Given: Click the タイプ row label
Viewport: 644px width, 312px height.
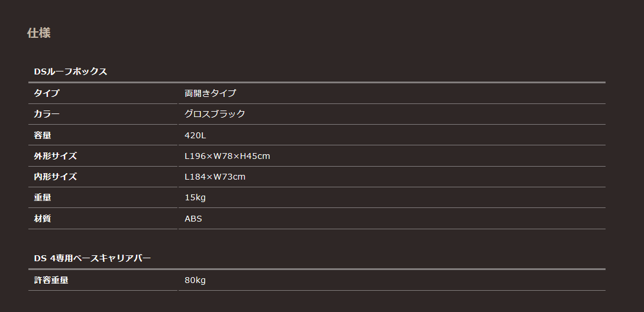Looking at the screenshot, I should coord(47,93).
